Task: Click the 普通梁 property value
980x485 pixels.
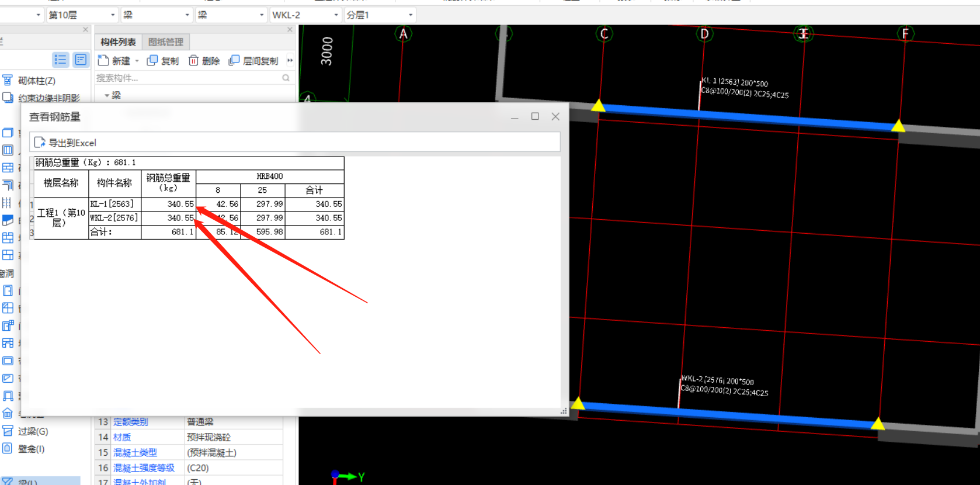Action: (200, 422)
